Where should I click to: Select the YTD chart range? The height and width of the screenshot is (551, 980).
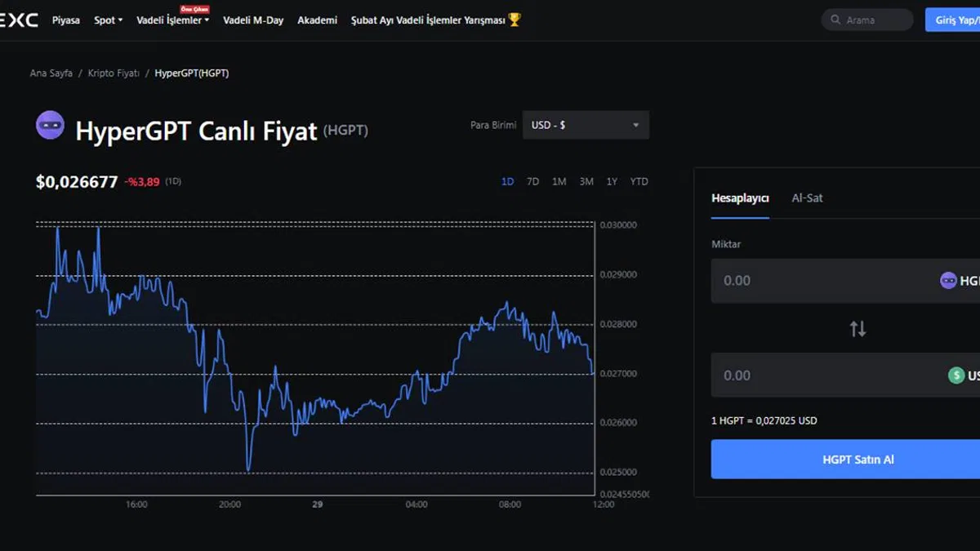tap(639, 182)
